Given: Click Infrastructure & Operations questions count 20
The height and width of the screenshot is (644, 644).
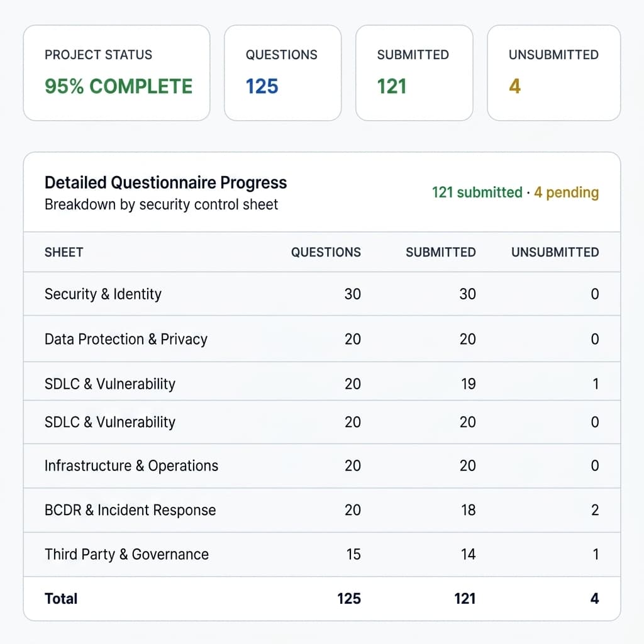Looking at the screenshot, I should (x=352, y=466).
